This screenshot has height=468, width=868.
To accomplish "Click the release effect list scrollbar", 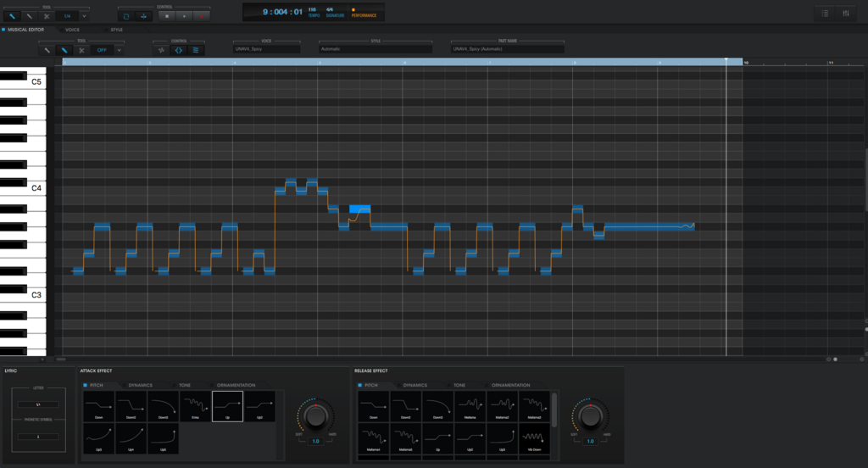I will (x=554, y=409).
